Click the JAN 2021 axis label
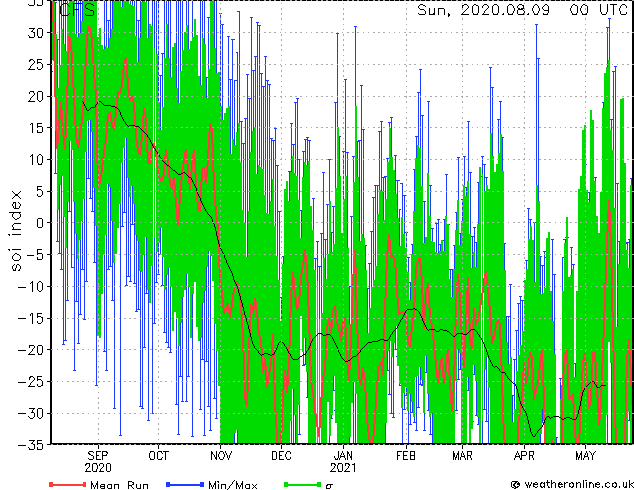The width and height of the screenshot is (634, 490). pos(343,462)
